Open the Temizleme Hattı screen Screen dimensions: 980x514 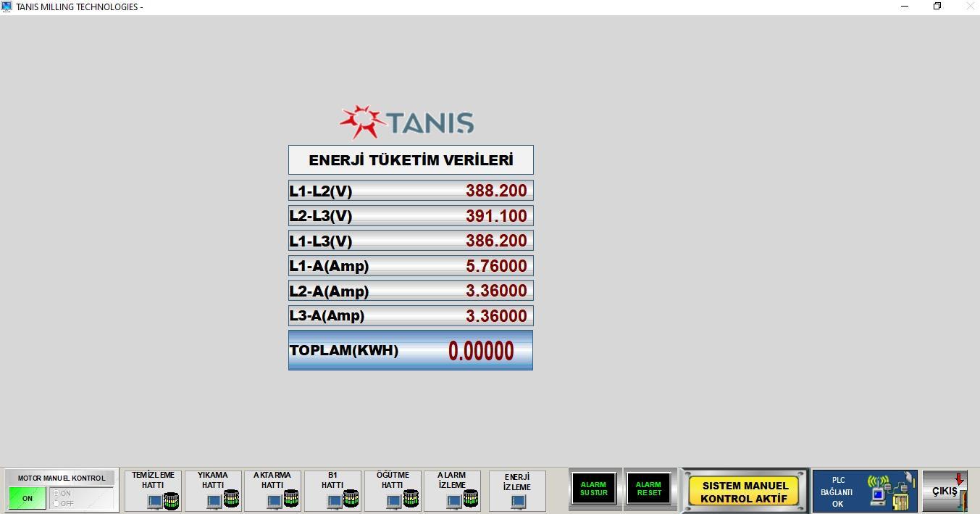tap(153, 491)
